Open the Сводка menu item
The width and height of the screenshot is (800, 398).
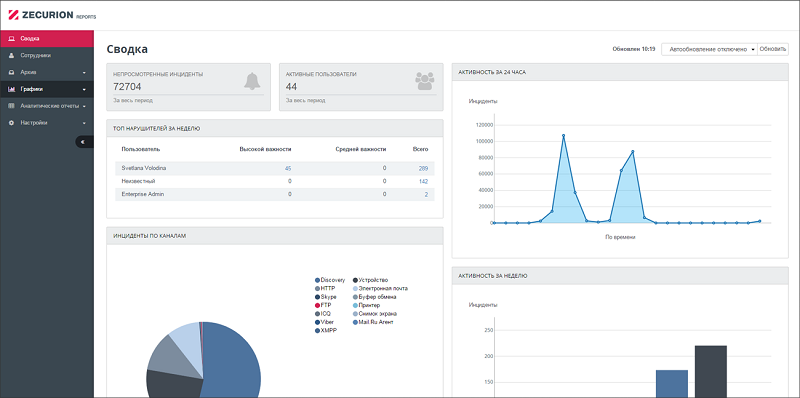(x=47, y=38)
